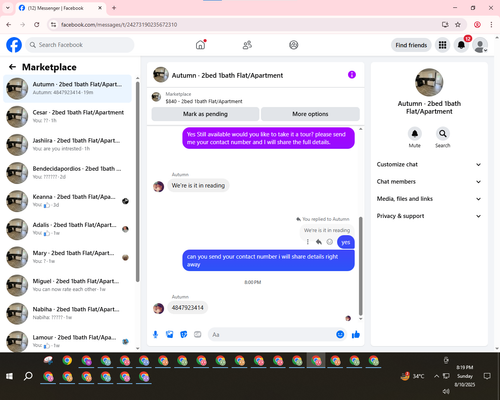Expand Chat members section

pos(429,182)
